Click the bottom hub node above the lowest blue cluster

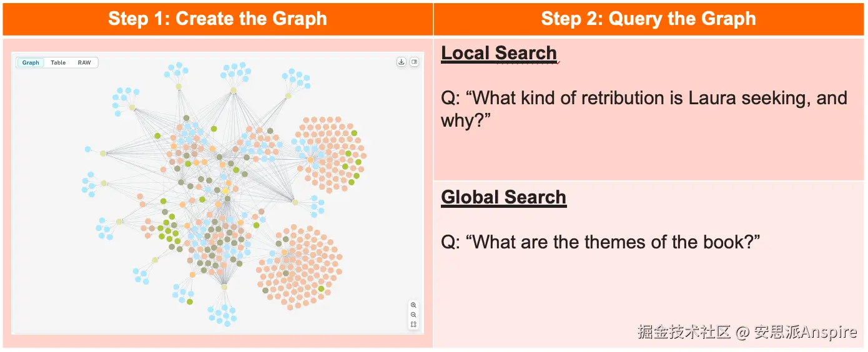224,287
